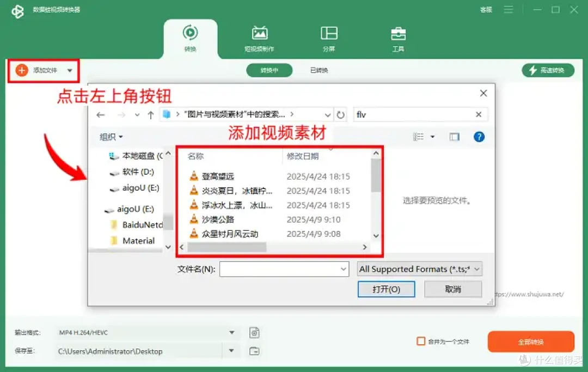588x372 pixels.
Task: Click horizontal scroll right arrow
Action: (364, 247)
